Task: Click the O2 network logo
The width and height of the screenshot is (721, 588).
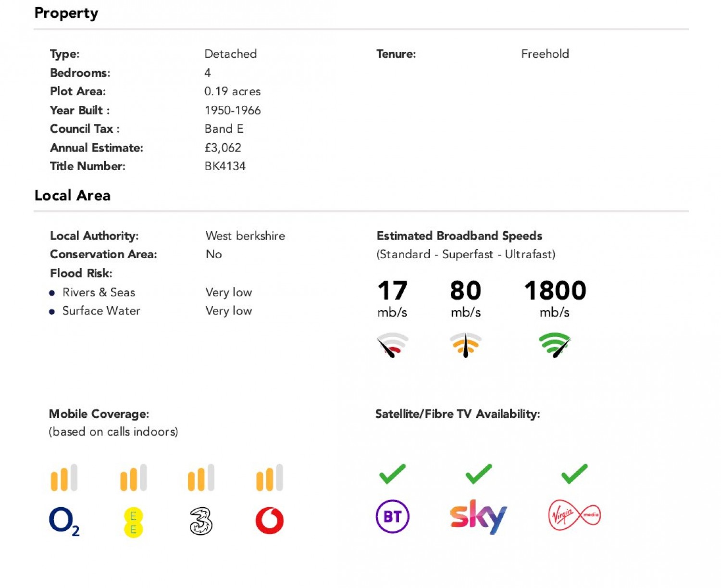Action: 63,521
